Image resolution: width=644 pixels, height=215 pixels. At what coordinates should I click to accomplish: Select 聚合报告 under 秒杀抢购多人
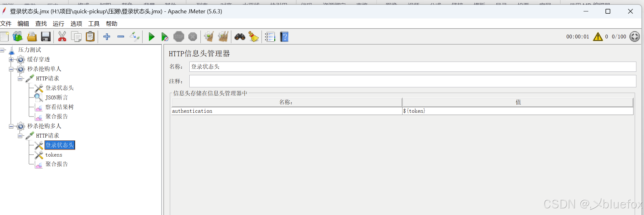click(57, 164)
